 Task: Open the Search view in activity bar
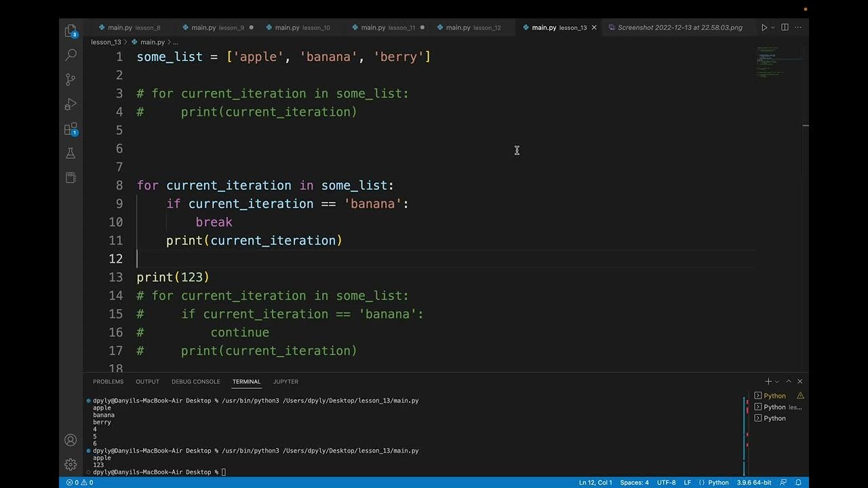point(71,55)
